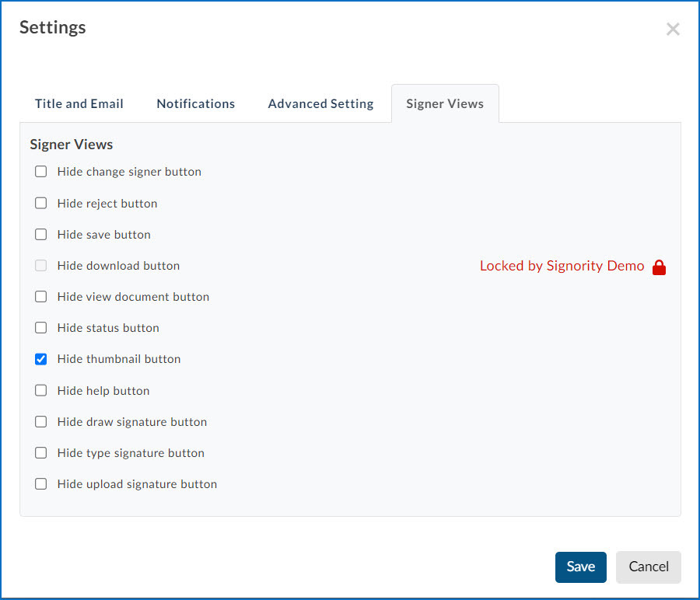Save the signer view settings

(x=580, y=567)
